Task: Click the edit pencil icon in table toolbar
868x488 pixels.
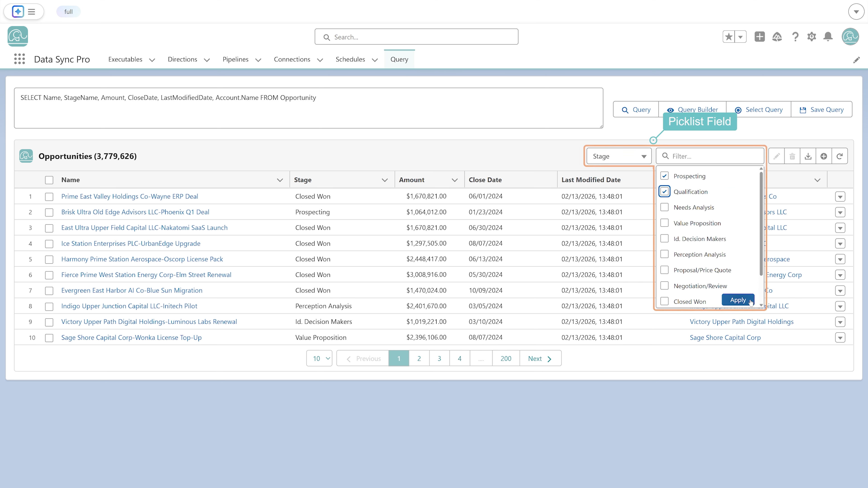Action: click(777, 156)
